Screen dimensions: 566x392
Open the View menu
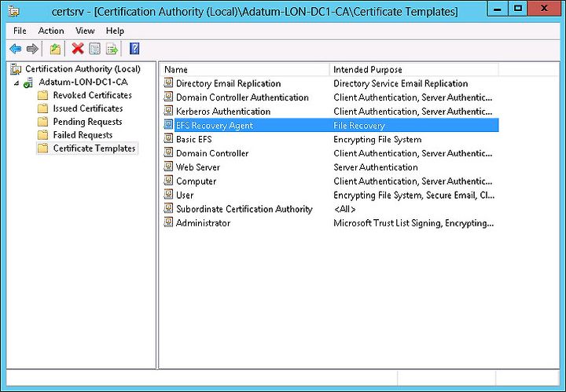coord(85,31)
